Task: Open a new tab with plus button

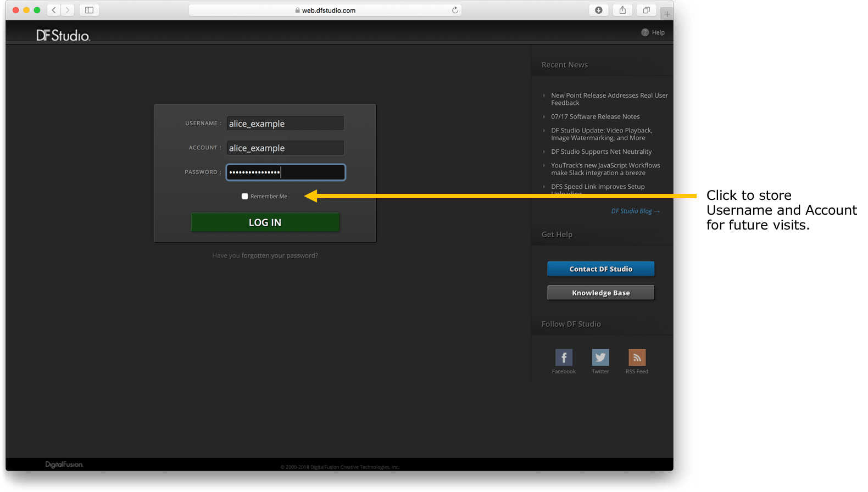Action: click(x=667, y=14)
